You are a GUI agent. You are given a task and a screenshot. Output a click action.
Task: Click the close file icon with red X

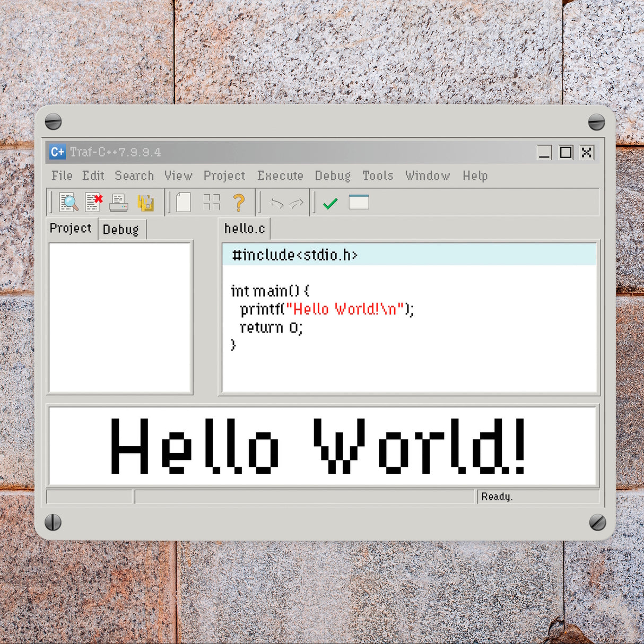(94, 203)
